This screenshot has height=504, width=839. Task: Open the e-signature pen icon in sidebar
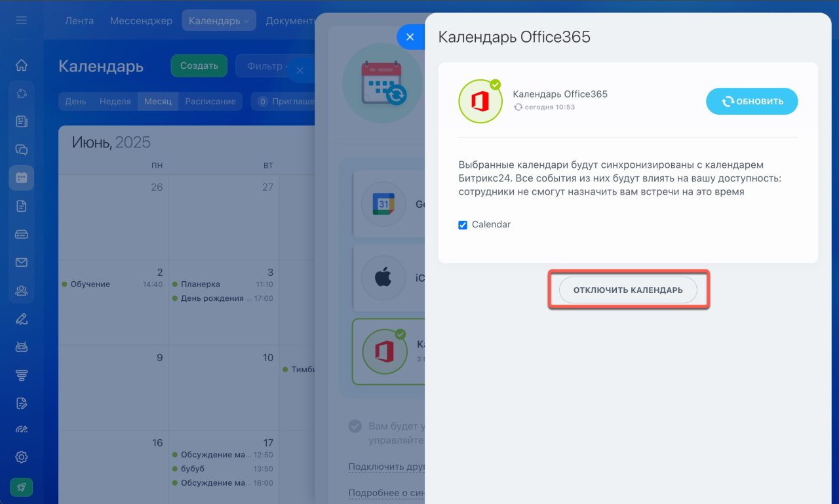[x=21, y=319]
